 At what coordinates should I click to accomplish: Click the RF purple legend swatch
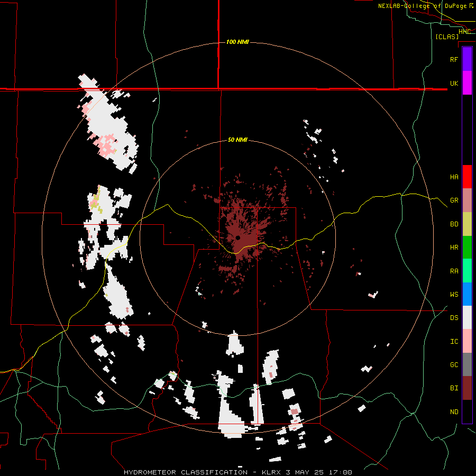[467, 59]
